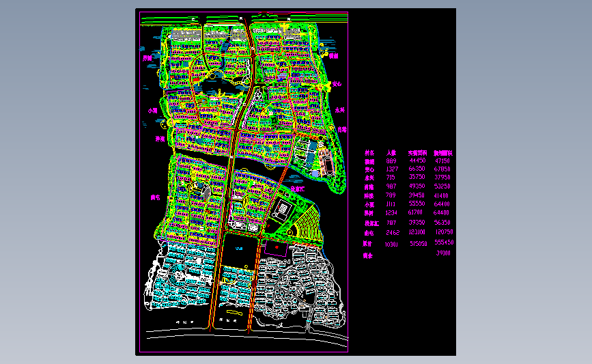Click the table value 41400
The image size is (592, 364).
click(441, 195)
